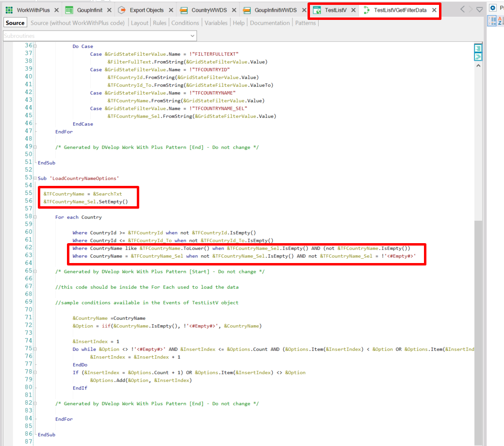The width and height of the screenshot is (504, 446).
Task: Switch to the GoupInfinitWWDS tab
Action: pyautogui.click(x=276, y=10)
